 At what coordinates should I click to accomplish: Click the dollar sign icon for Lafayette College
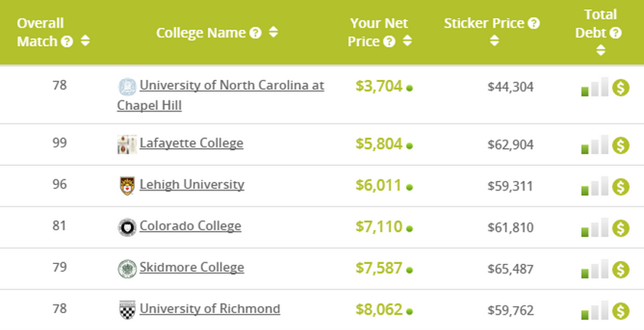pyautogui.click(x=620, y=146)
